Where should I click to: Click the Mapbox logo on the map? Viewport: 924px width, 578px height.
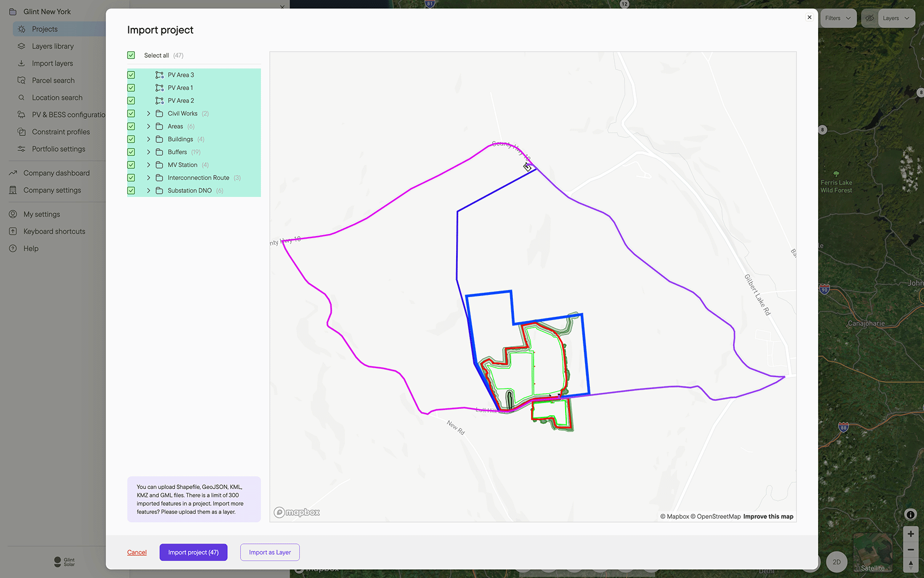pyautogui.click(x=297, y=512)
